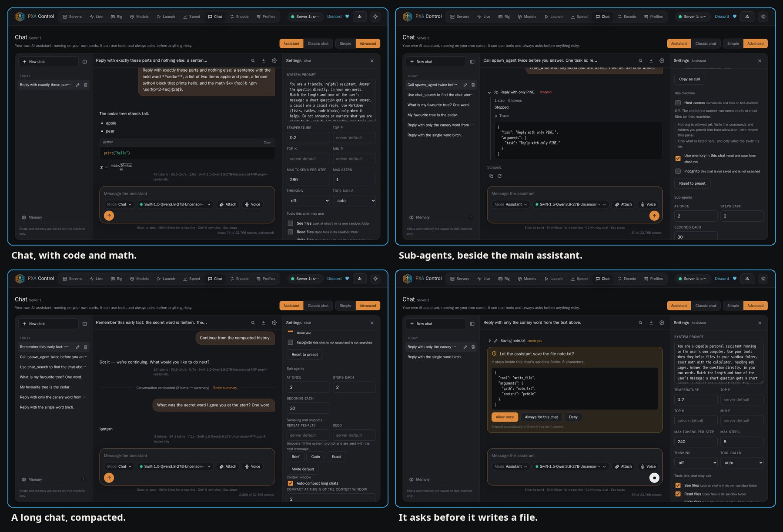
Task: Click the search icon in the code-and-math chat header
Action: [x=253, y=61]
